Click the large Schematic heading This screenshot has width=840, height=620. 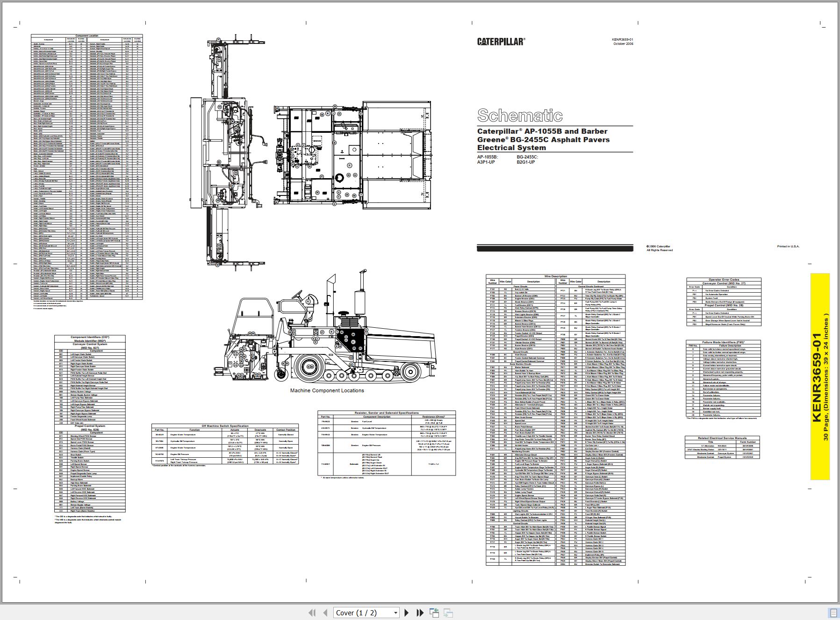(x=520, y=115)
